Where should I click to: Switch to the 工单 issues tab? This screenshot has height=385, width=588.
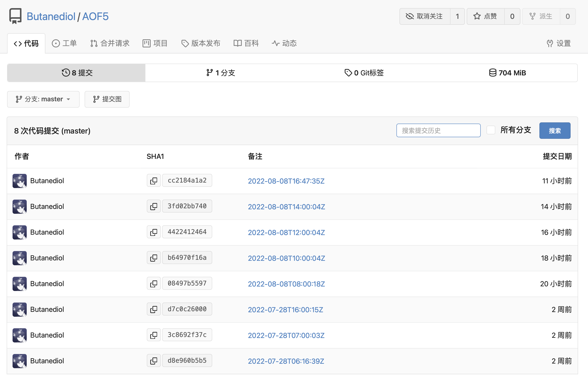point(64,43)
